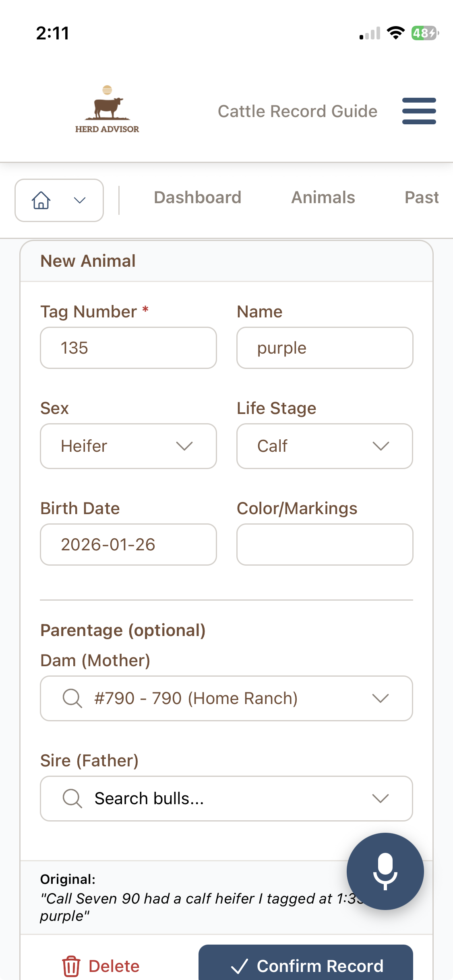This screenshot has width=453, height=980.
Task: Click the trash icon next to Delete
Action: 71,966
